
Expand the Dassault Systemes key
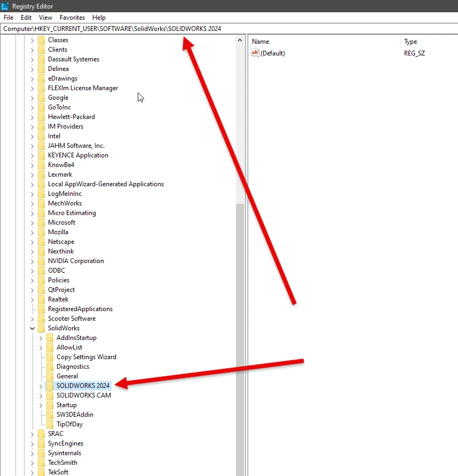point(32,60)
